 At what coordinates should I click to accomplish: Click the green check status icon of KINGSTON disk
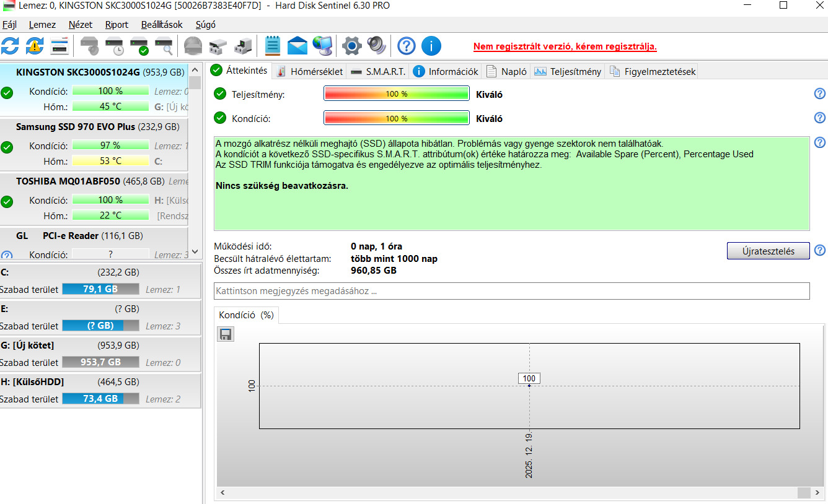(x=7, y=93)
